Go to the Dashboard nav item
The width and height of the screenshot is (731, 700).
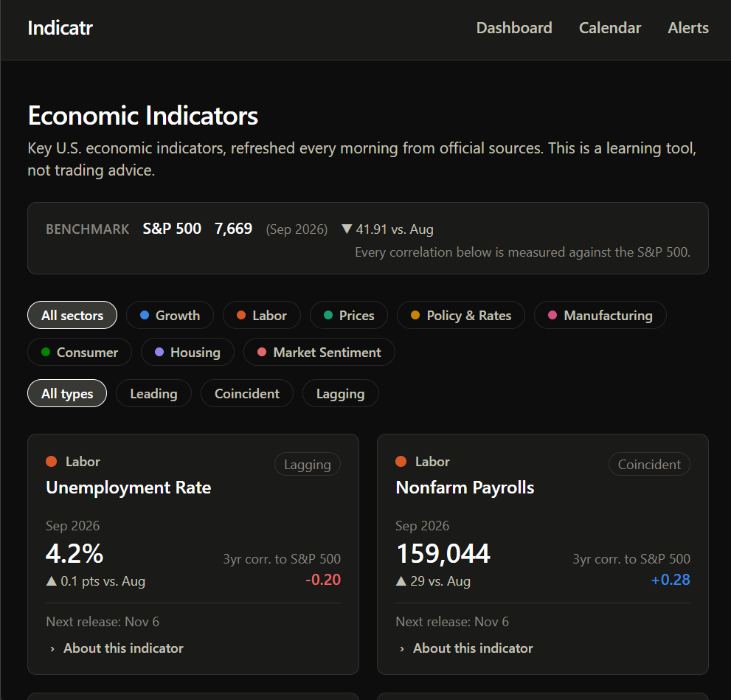click(x=514, y=28)
